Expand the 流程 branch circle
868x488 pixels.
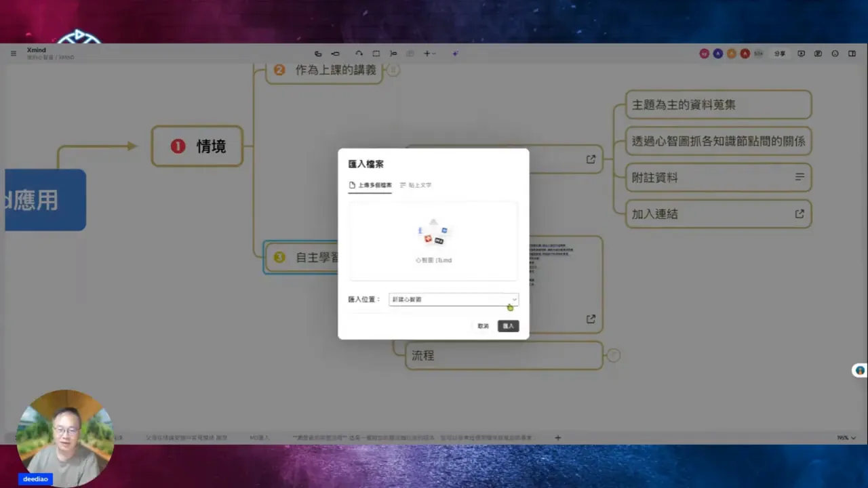tap(614, 355)
